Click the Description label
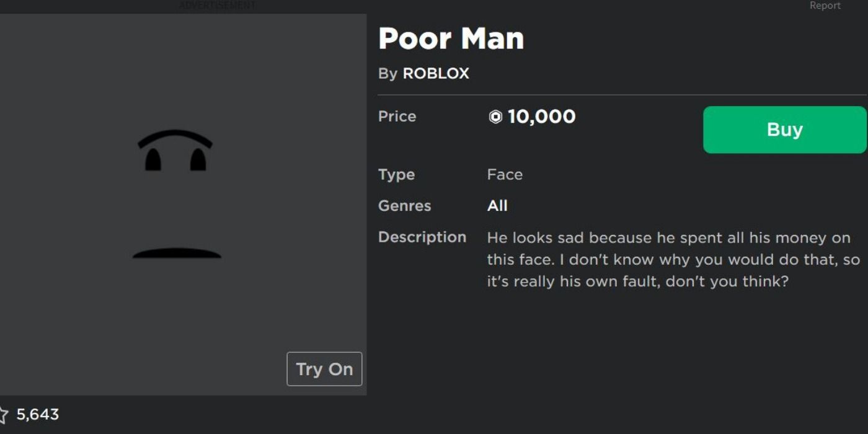The image size is (868, 434). (422, 237)
